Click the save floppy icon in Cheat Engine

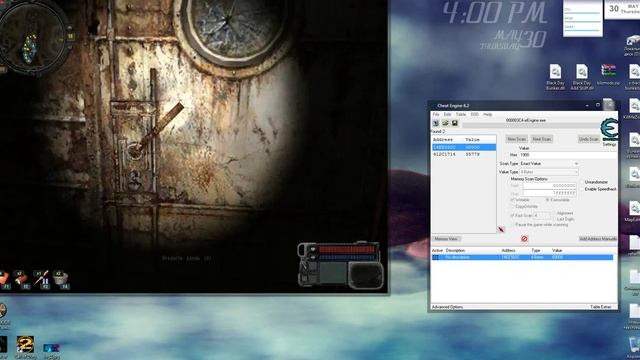click(454, 123)
